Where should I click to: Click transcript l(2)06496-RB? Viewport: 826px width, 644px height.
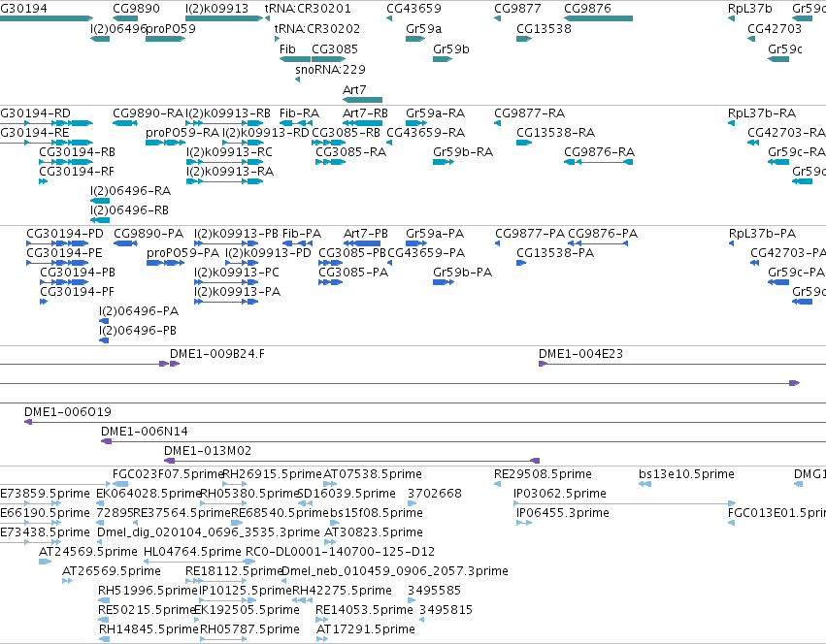[x=130, y=210]
